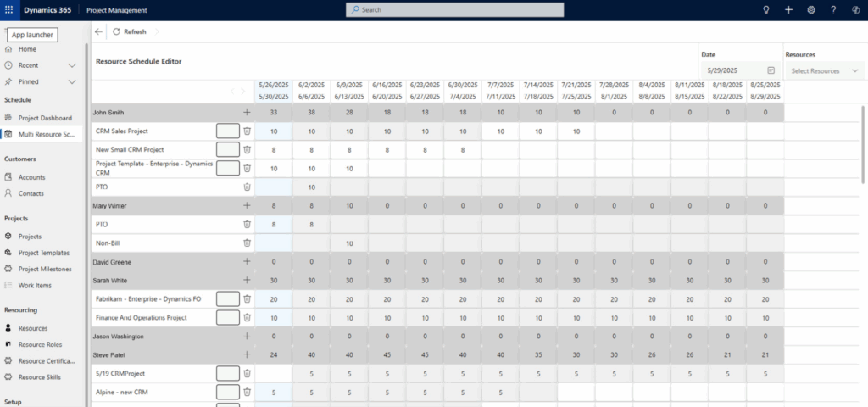Image resolution: width=868 pixels, height=407 pixels.
Task: Click plus icon next to Sarah White
Action: [248, 280]
